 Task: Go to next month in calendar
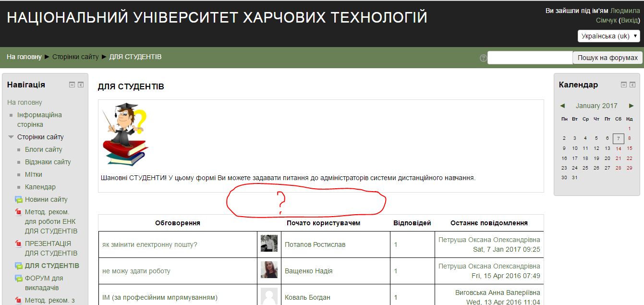(x=631, y=106)
